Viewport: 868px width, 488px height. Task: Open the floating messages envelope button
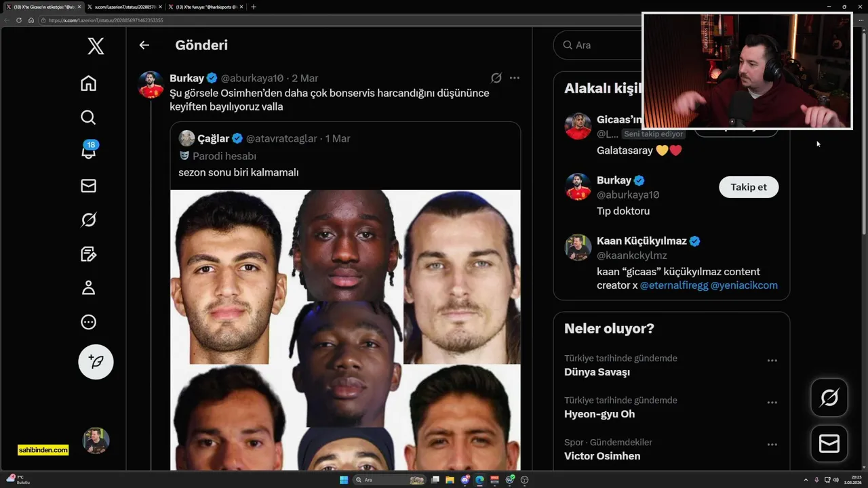(x=829, y=443)
